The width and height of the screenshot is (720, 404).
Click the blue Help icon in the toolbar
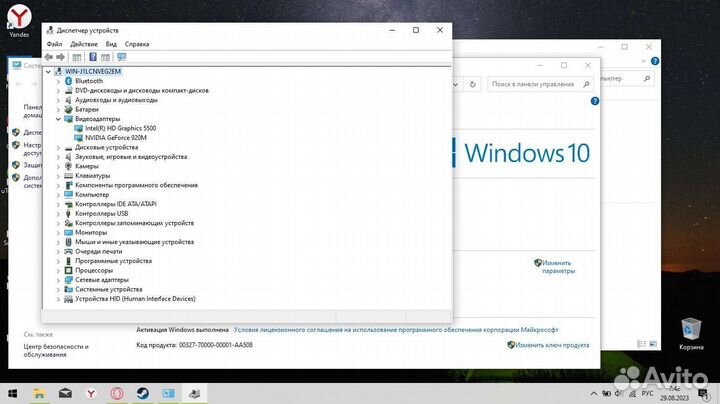click(x=92, y=57)
